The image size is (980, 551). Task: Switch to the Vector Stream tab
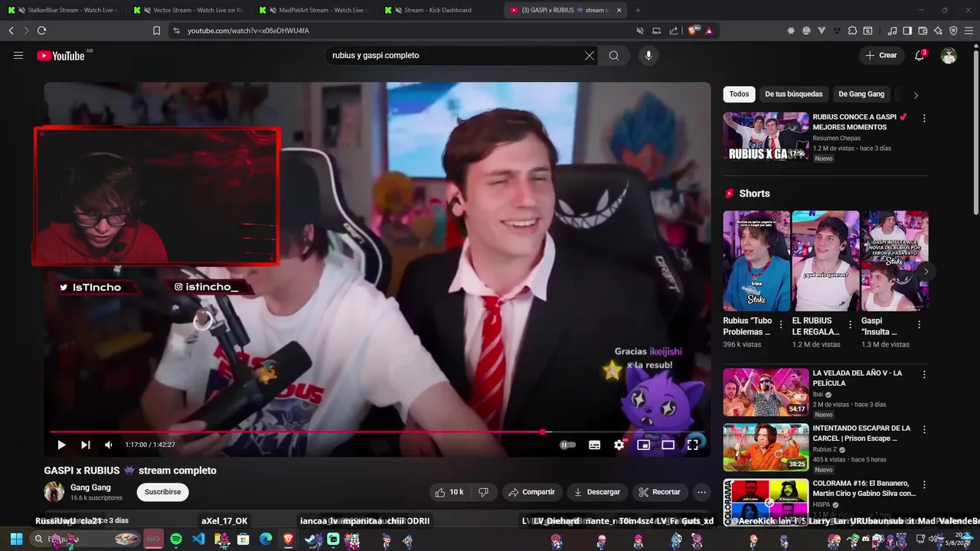tap(189, 10)
